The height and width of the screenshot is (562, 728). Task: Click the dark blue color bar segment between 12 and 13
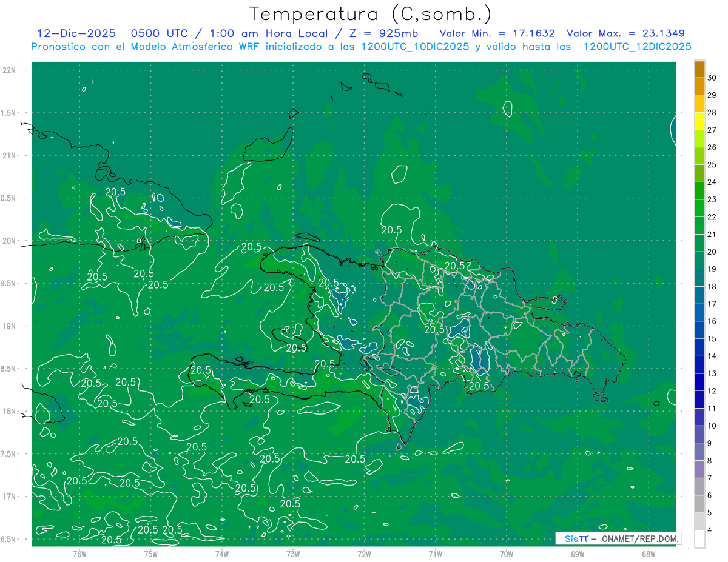tap(699, 382)
